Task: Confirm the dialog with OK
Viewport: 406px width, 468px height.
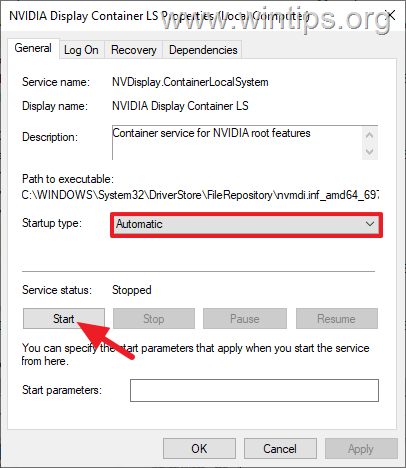Action: (x=199, y=449)
